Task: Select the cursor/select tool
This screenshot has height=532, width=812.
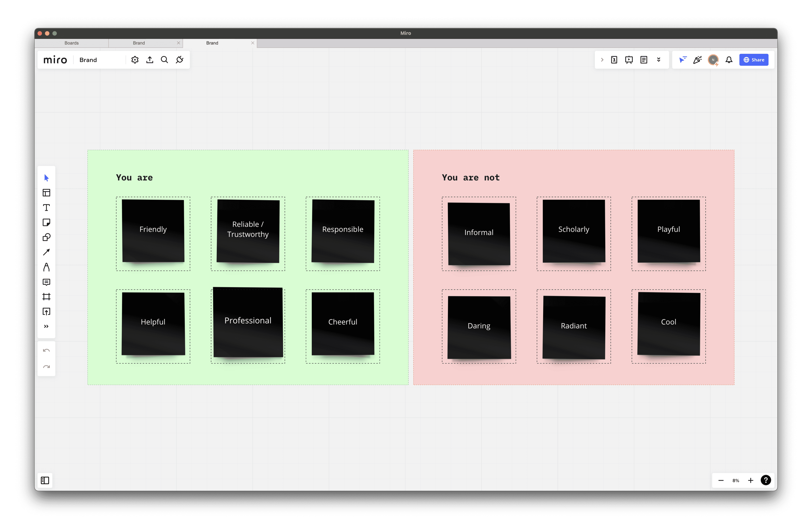Action: tap(46, 178)
